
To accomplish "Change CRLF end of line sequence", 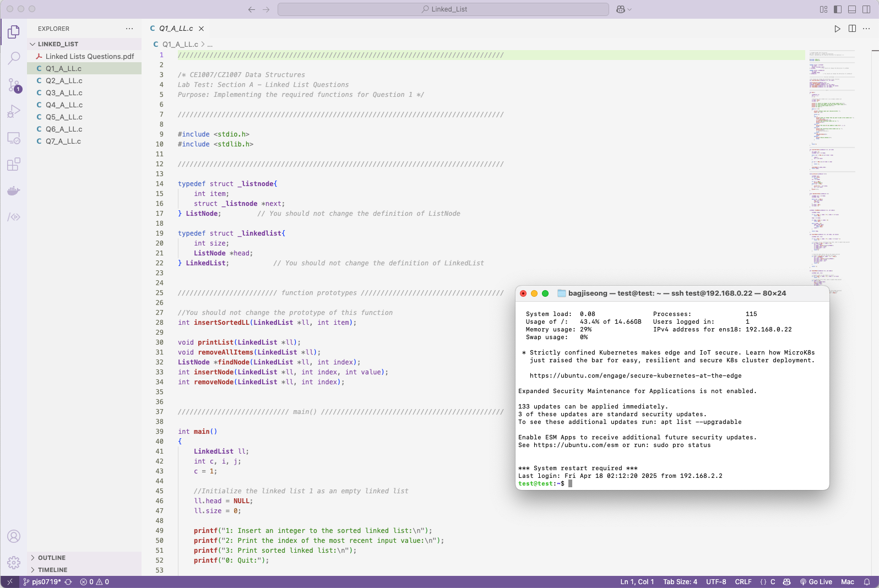I will pos(743,582).
